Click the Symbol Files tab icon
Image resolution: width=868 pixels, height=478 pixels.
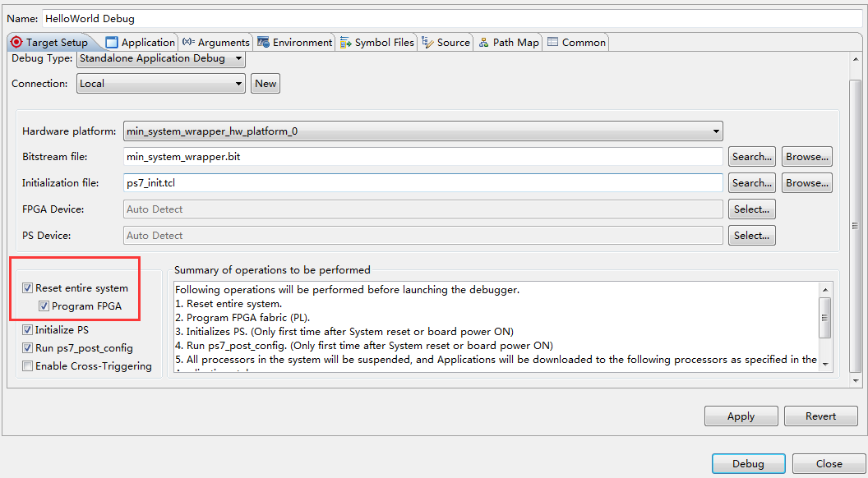pos(346,42)
